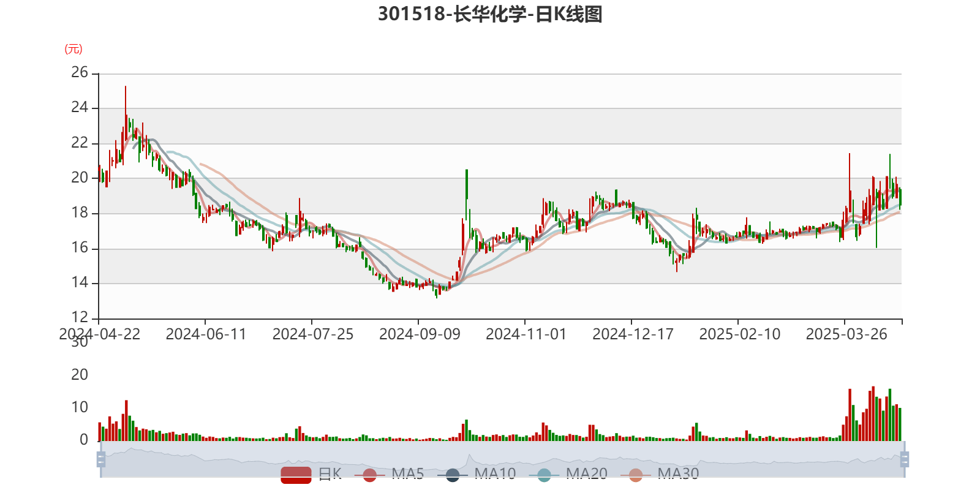Click the (元) unit label
Image resolution: width=980 pixels, height=490 pixels.
(x=73, y=49)
